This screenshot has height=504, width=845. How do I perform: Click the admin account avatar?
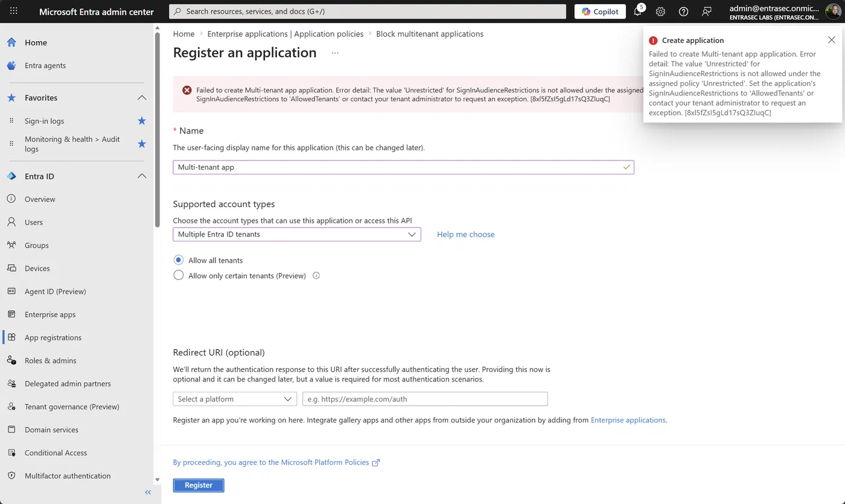pyautogui.click(x=834, y=11)
